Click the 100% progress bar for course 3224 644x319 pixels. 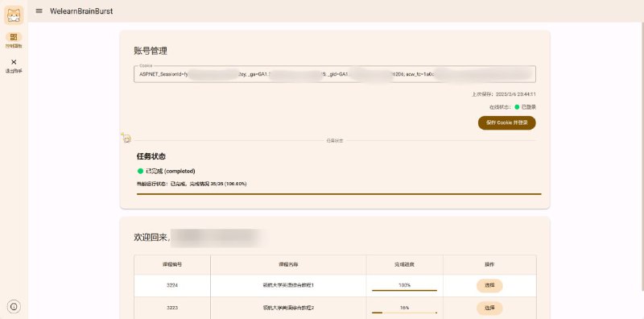pos(405,290)
